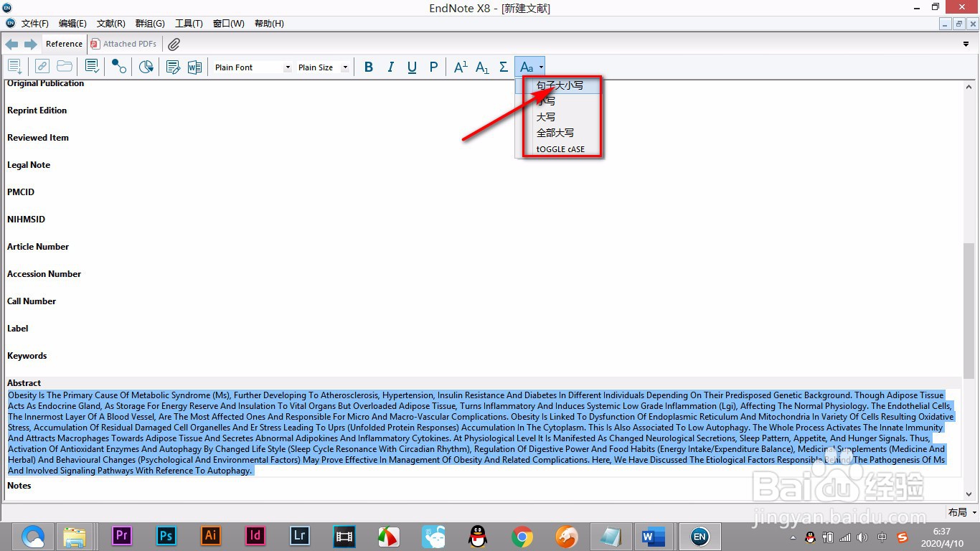
Task: Click the NIHMSID field label
Action: [x=26, y=220]
